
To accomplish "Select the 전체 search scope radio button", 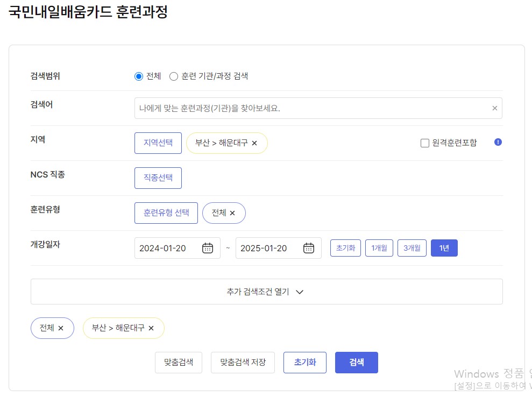I will click(139, 76).
